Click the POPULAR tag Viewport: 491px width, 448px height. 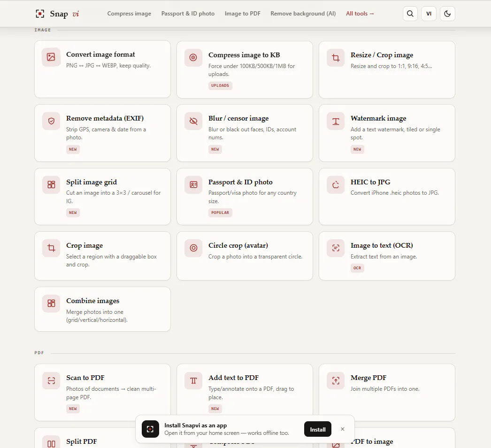pos(220,213)
